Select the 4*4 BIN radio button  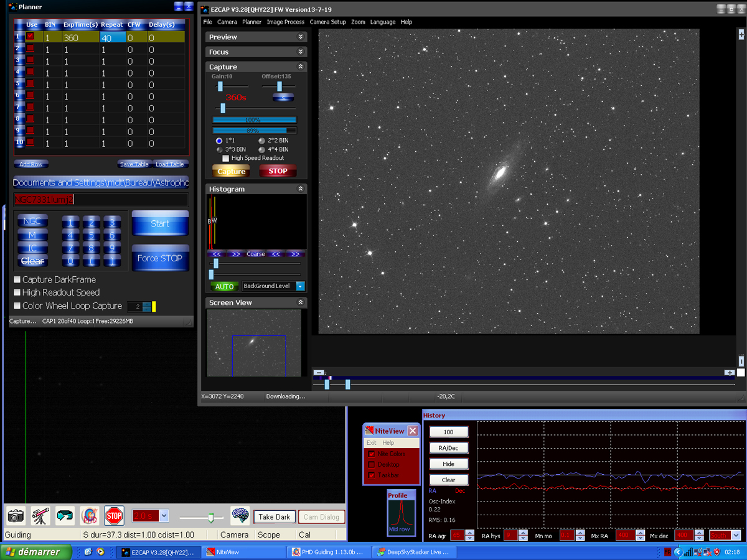pos(261,149)
